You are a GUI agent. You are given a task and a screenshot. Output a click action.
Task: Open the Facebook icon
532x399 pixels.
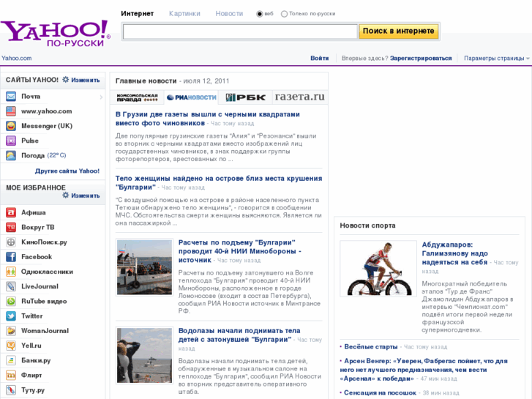(x=11, y=257)
